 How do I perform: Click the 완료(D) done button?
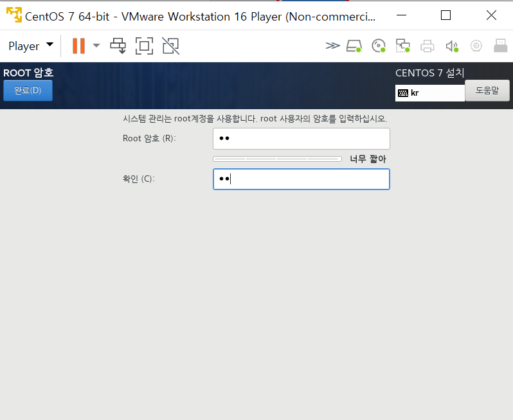pyautogui.click(x=28, y=90)
